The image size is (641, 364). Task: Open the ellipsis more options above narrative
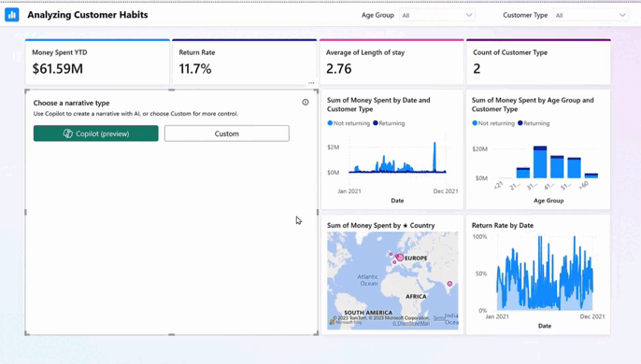coord(311,83)
